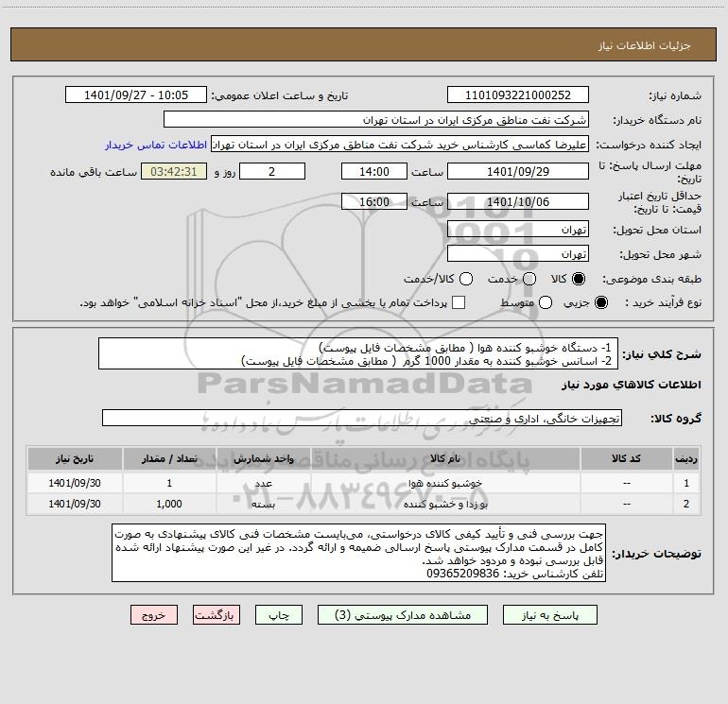The height and width of the screenshot is (704, 728).
Task: Click remaining days field showing 2
Action: (272, 171)
